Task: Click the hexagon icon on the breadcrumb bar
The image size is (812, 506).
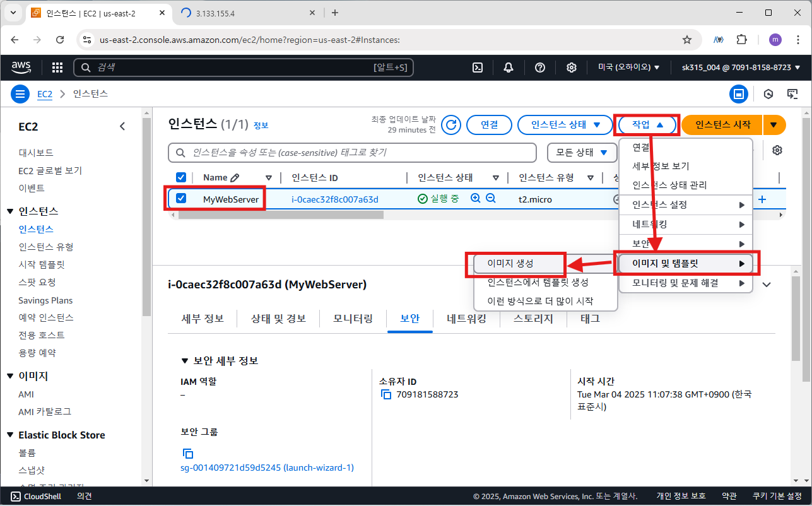Action: point(768,94)
